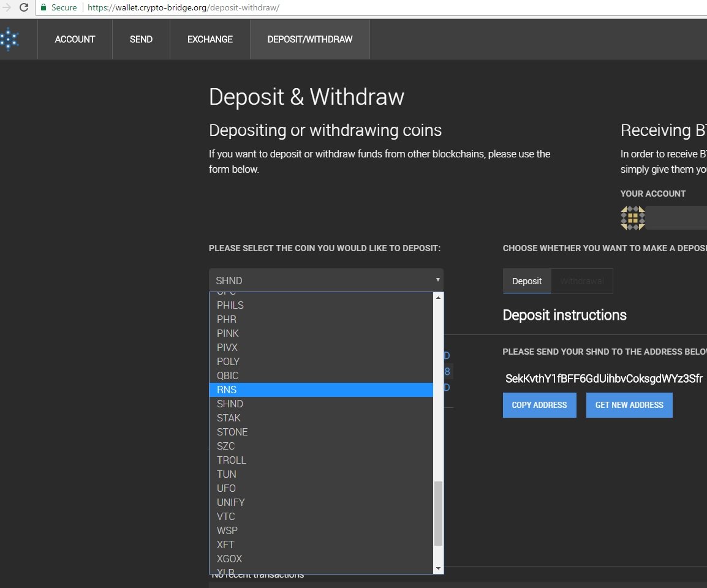Choose PIVX from the coin list
This screenshot has height=588, width=707.
[x=321, y=347]
